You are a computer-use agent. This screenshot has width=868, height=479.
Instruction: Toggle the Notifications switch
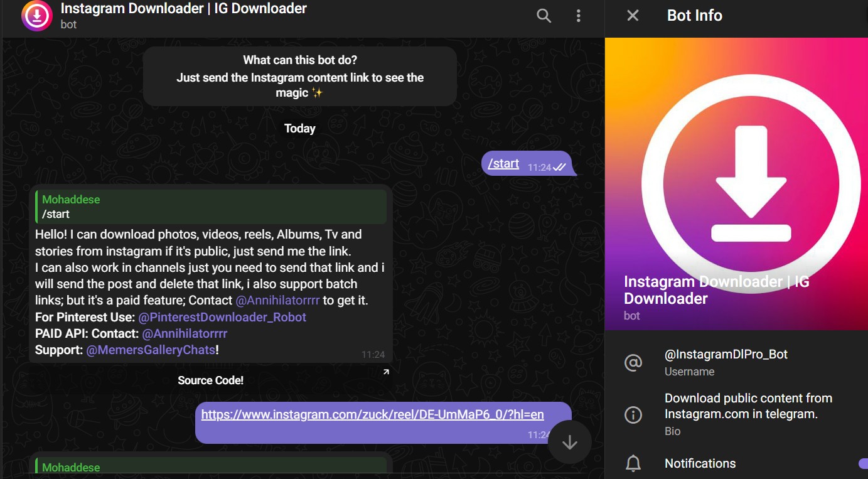pyautogui.click(x=863, y=463)
